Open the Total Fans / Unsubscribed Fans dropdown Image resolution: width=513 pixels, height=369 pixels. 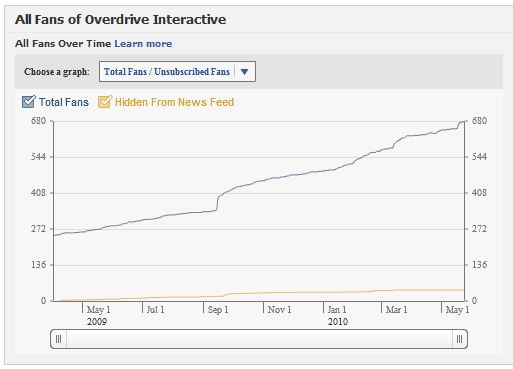pos(177,71)
